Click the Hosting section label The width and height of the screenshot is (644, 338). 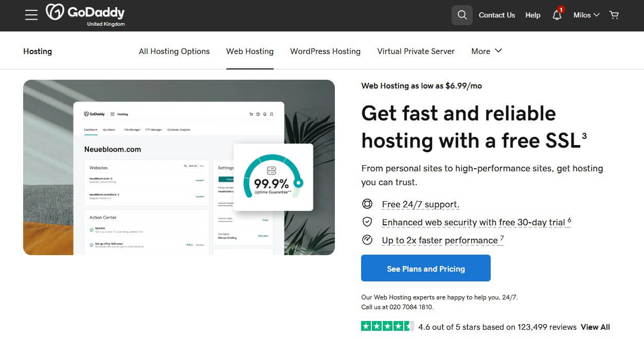pyautogui.click(x=38, y=51)
